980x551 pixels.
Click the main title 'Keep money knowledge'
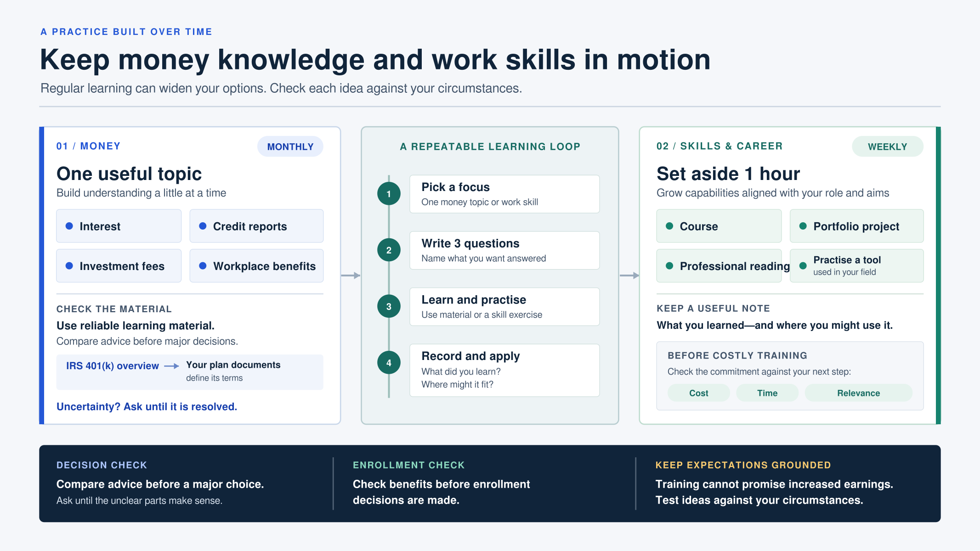(375, 60)
